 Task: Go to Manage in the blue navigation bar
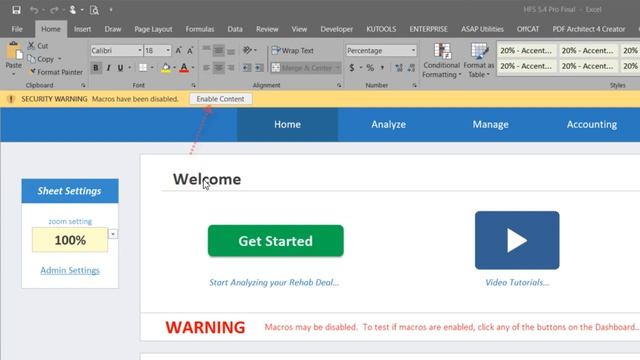[x=490, y=124]
